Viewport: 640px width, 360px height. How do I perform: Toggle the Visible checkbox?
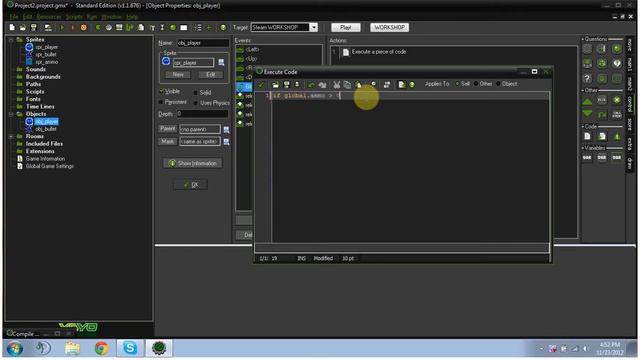coord(162,91)
